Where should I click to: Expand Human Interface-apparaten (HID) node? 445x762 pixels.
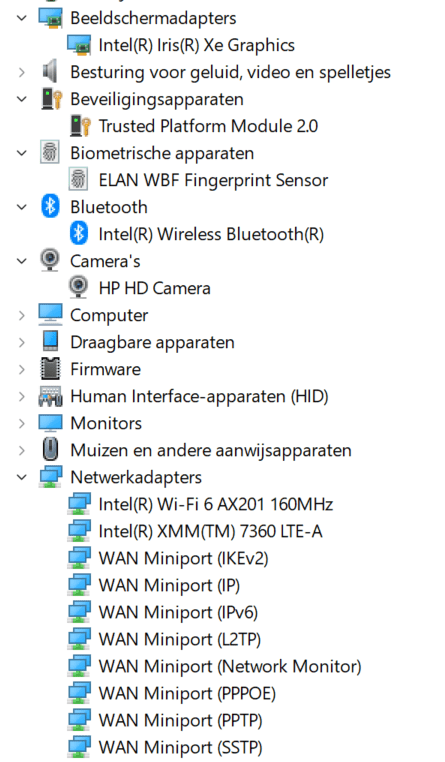click(22, 397)
